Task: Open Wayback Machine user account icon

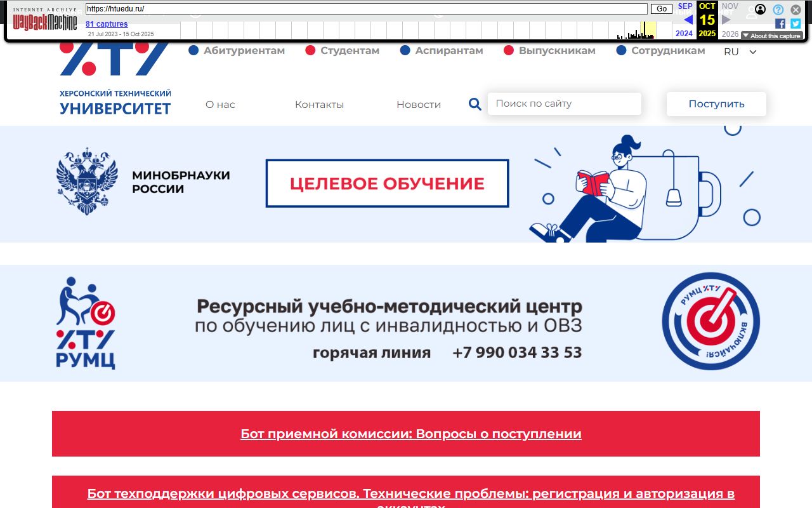Action: pos(760,10)
